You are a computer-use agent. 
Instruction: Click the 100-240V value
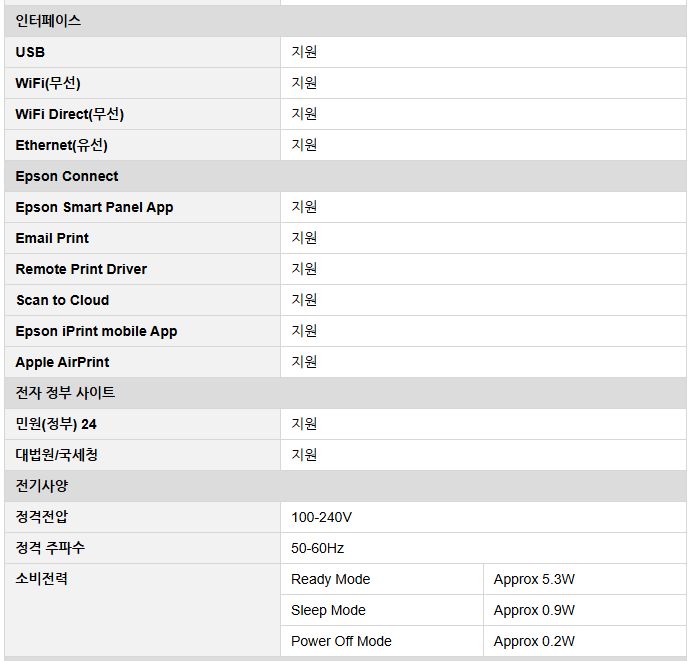tap(321, 517)
